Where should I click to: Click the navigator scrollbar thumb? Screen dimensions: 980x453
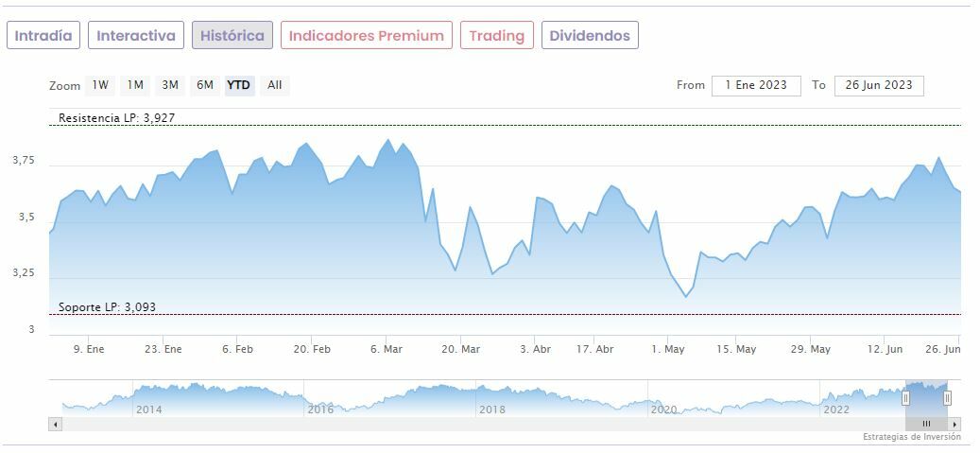(x=926, y=424)
